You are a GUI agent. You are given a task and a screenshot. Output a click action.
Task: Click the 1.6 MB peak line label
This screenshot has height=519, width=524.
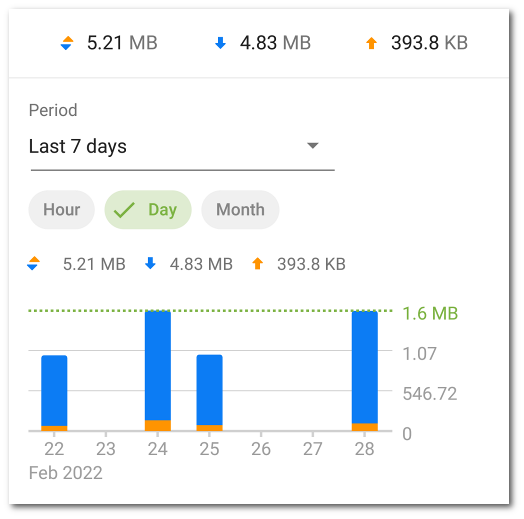430,313
